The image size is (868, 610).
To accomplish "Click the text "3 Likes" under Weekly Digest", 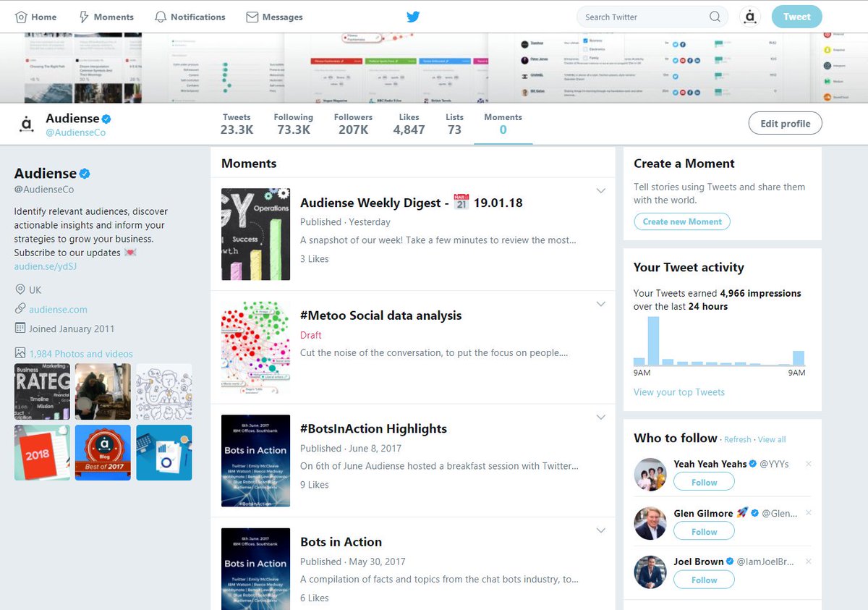I will point(315,258).
